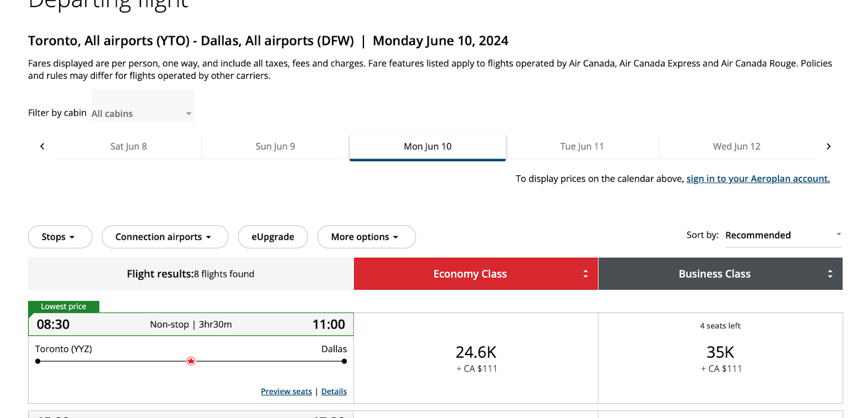This screenshot has width=868, height=418.
Task: Select the Sun Jun 9 date tab
Action: (276, 147)
